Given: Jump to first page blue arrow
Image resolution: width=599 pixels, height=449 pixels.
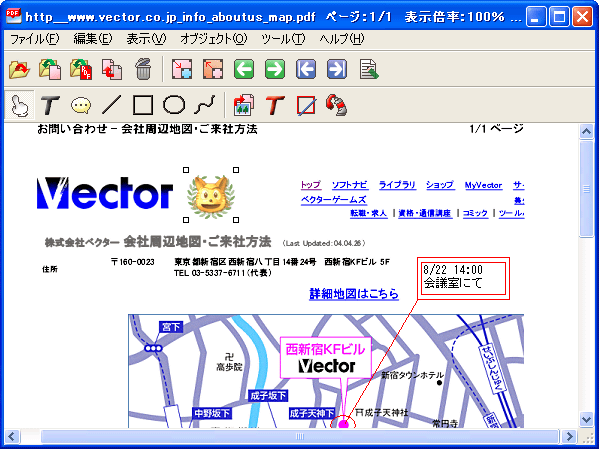Looking at the screenshot, I should [306, 69].
